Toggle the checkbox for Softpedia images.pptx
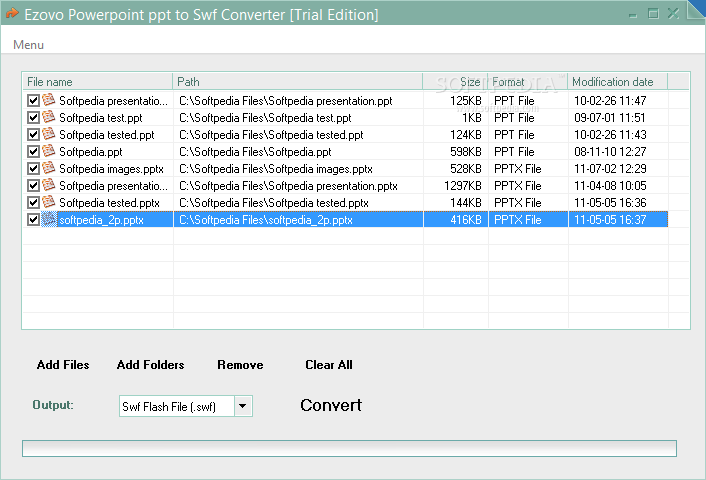The width and height of the screenshot is (706, 480). (34, 169)
